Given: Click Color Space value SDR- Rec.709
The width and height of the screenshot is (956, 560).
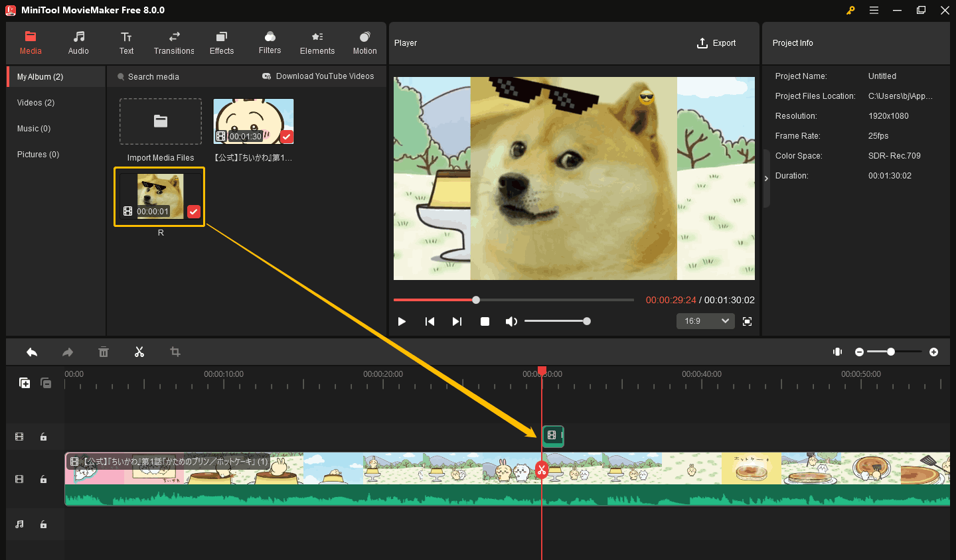Looking at the screenshot, I should click(894, 156).
